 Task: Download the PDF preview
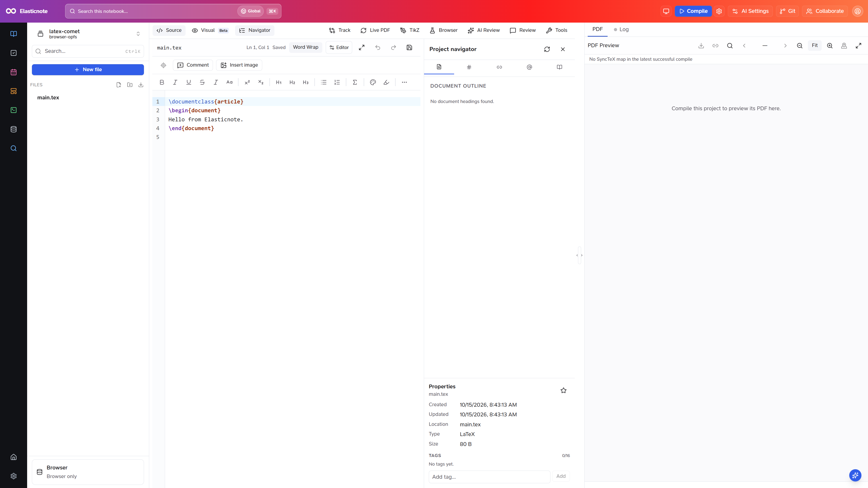(701, 45)
